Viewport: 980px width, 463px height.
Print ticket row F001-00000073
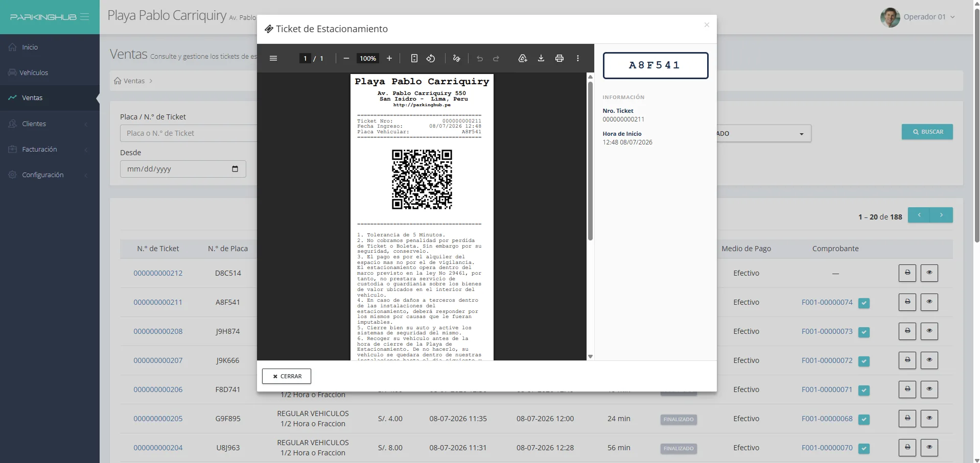click(x=907, y=331)
